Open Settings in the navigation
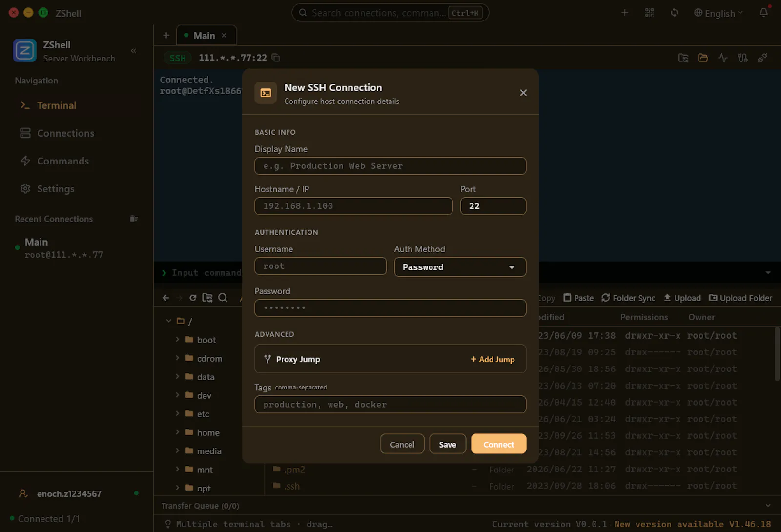The height and width of the screenshot is (532, 781). (x=47, y=189)
